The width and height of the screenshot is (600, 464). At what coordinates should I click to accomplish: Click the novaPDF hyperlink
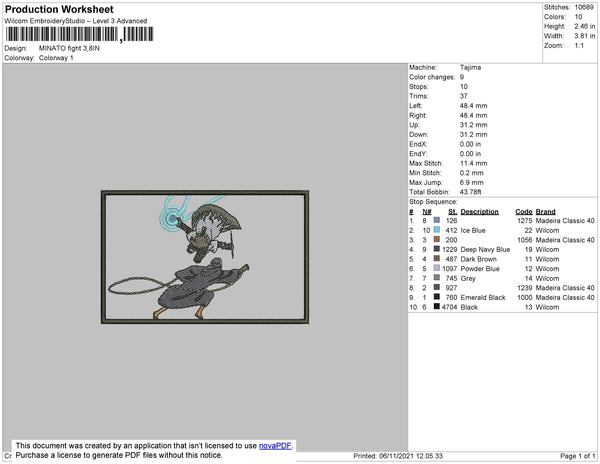pos(275,446)
